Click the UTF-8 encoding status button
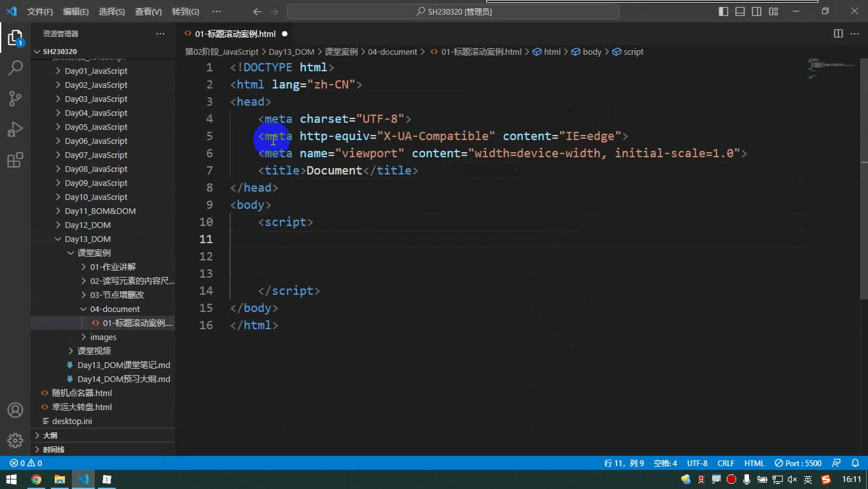 click(697, 463)
